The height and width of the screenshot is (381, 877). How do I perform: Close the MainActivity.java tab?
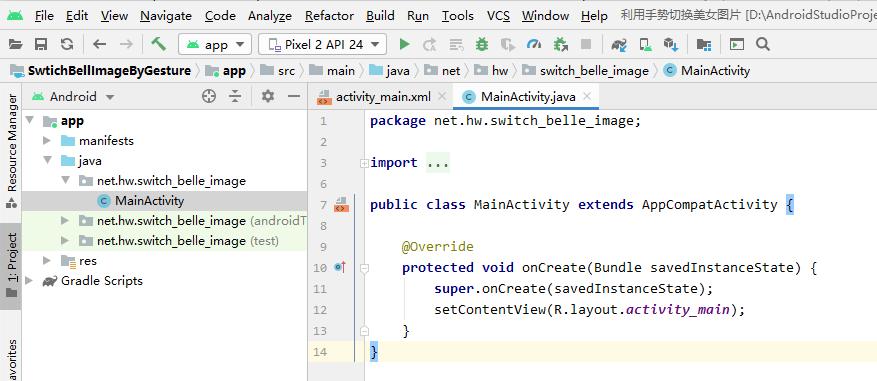coord(587,96)
